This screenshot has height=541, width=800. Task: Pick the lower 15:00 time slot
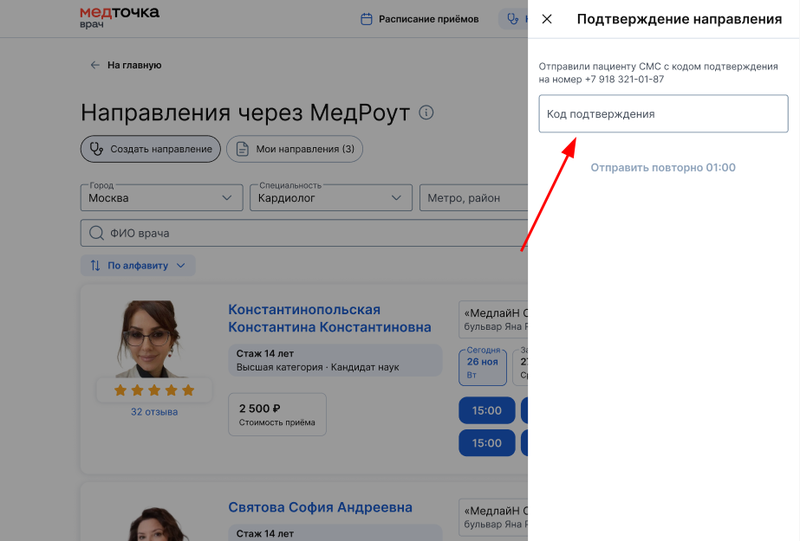click(487, 443)
